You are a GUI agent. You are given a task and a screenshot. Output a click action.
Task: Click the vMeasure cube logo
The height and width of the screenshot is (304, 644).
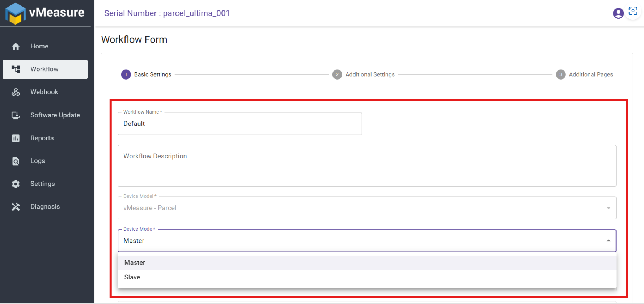tap(16, 13)
